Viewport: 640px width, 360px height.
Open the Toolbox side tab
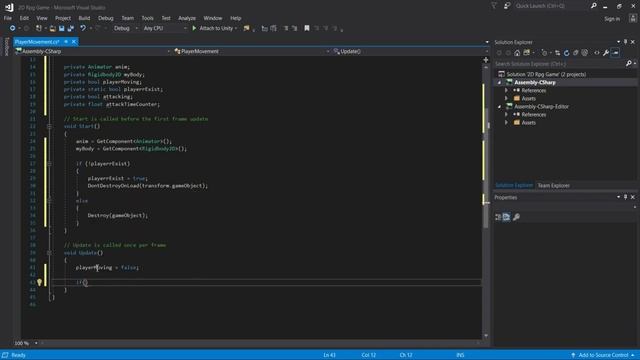click(6, 47)
